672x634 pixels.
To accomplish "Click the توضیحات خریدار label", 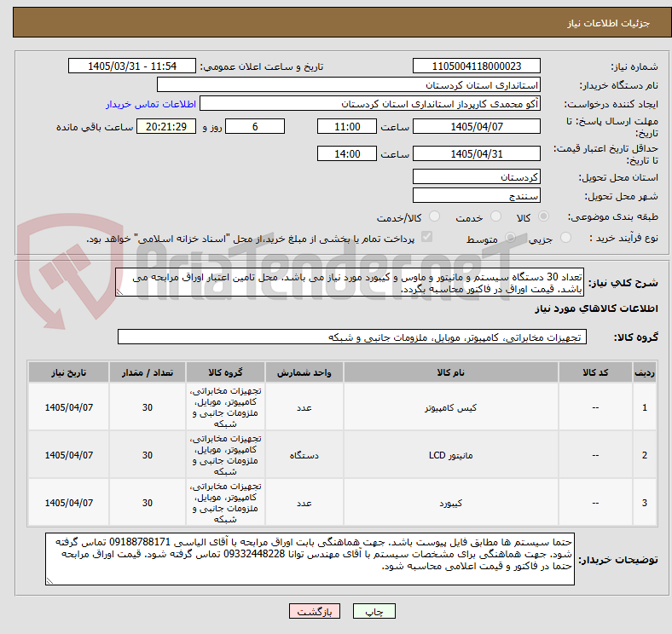I will coord(618,560).
